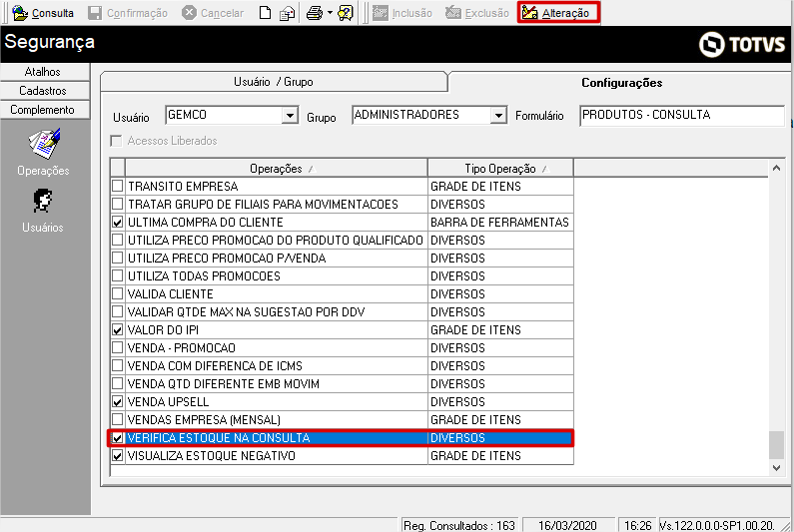Check the VENDA - PROMOCAO checkbox
Image resolution: width=794 pixels, height=532 pixels.
(118, 347)
